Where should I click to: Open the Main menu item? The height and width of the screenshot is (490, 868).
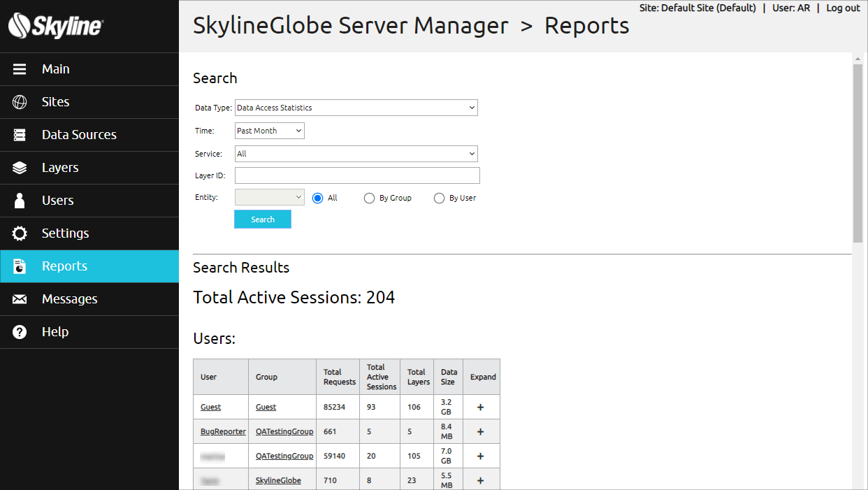tap(89, 69)
